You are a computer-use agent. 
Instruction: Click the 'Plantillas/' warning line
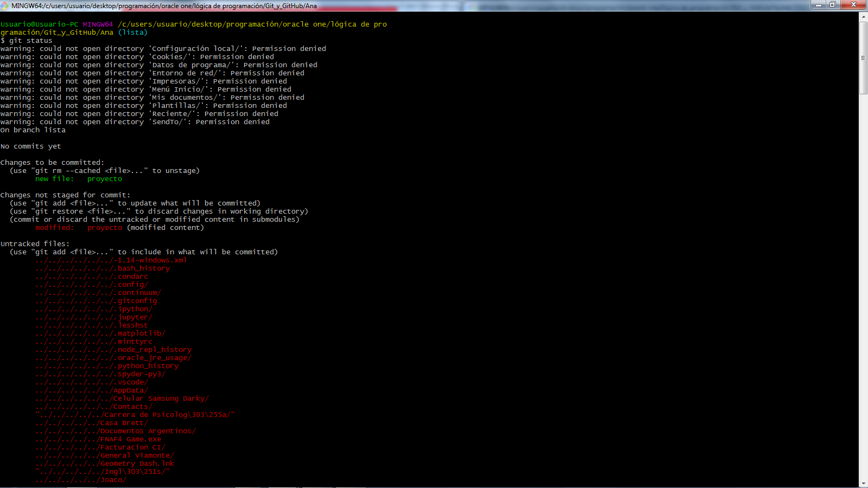tap(144, 106)
